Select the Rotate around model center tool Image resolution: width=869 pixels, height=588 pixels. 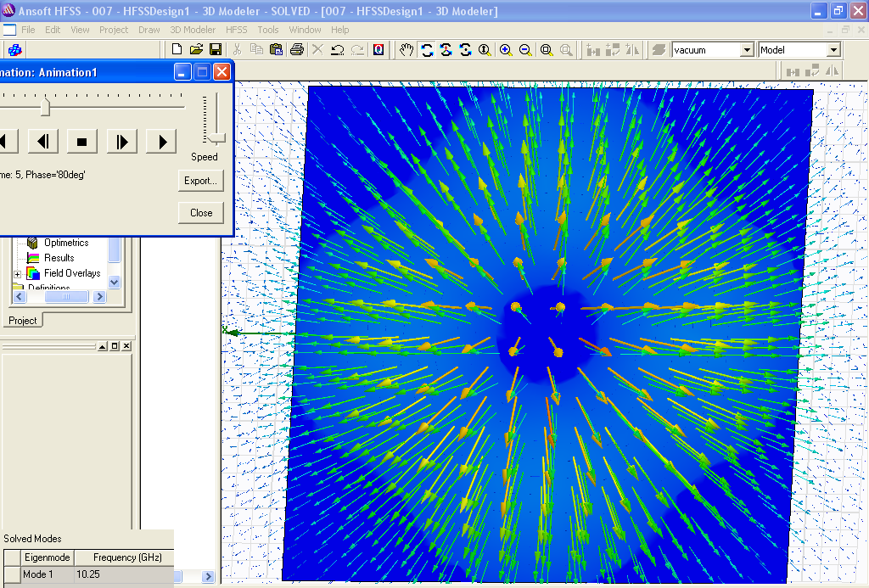[x=446, y=50]
